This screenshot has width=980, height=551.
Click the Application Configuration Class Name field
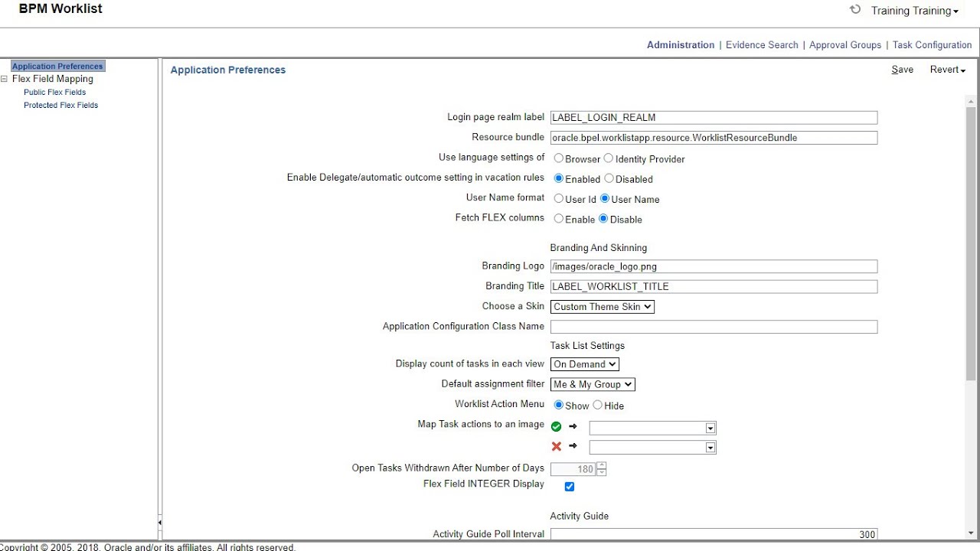tap(714, 327)
